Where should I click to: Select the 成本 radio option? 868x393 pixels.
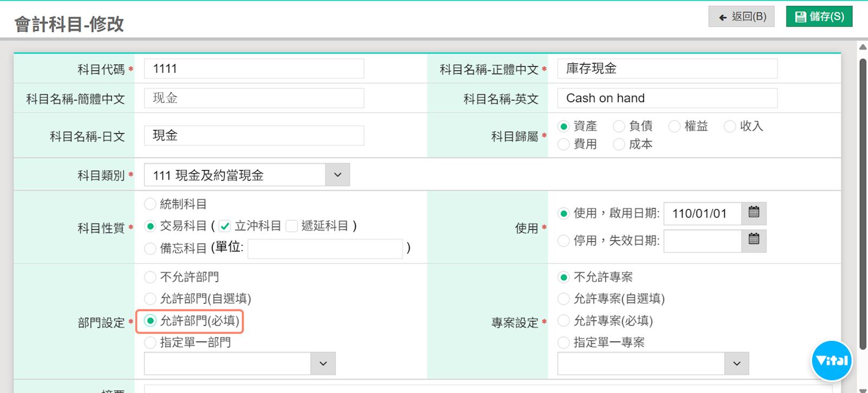[619, 145]
